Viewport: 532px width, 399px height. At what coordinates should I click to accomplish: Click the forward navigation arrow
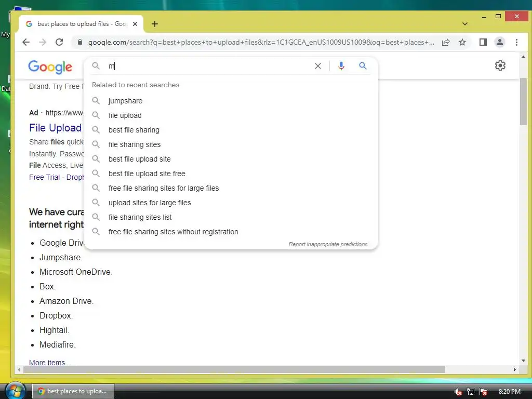[x=43, y=42]
